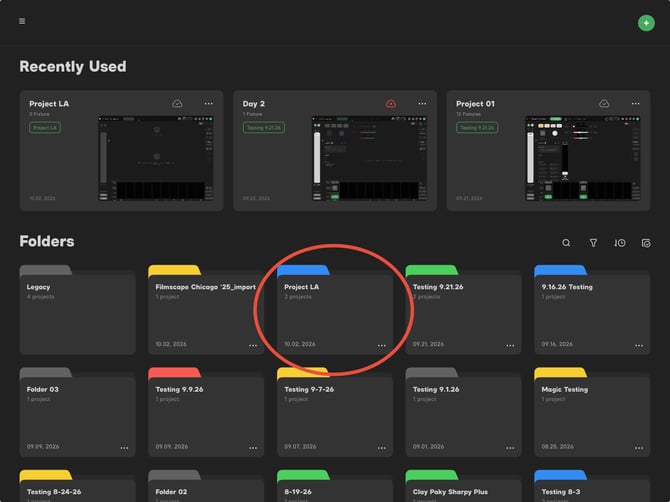Open more options on Day 2 card

coord(422,103)
